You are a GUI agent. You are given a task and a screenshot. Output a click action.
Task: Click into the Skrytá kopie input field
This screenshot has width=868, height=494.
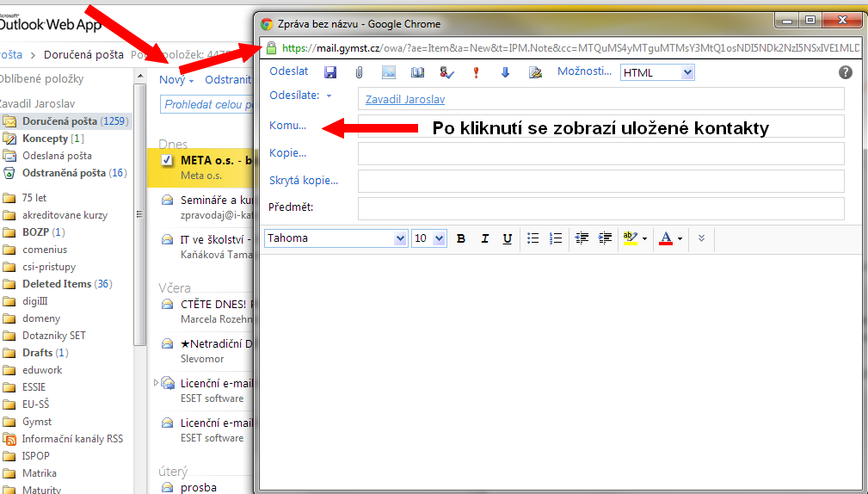coord(601,181)
